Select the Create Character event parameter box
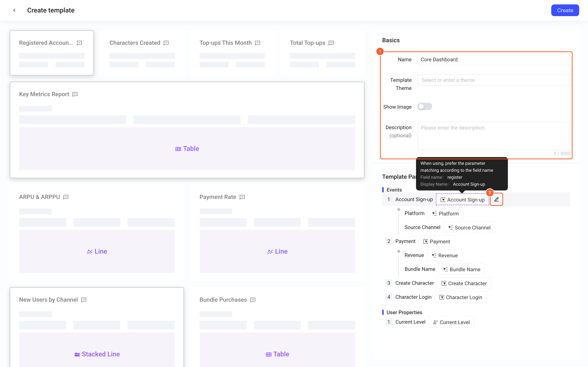588x367 pixels. 464,283
